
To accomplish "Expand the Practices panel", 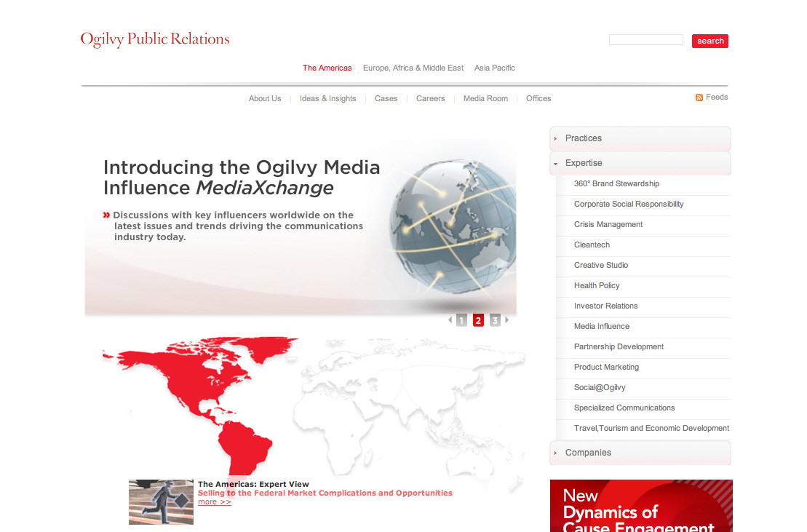I will tap(640, 138).
